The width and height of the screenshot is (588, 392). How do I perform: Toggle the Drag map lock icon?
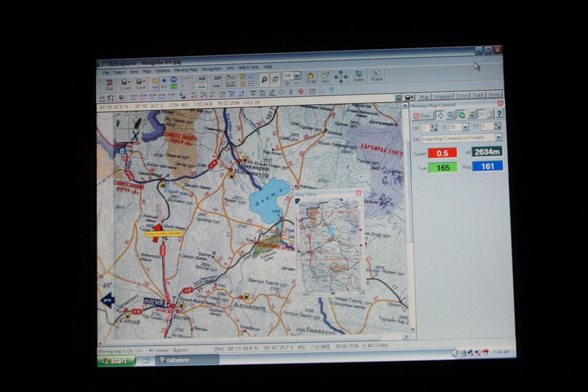(311, 78)
